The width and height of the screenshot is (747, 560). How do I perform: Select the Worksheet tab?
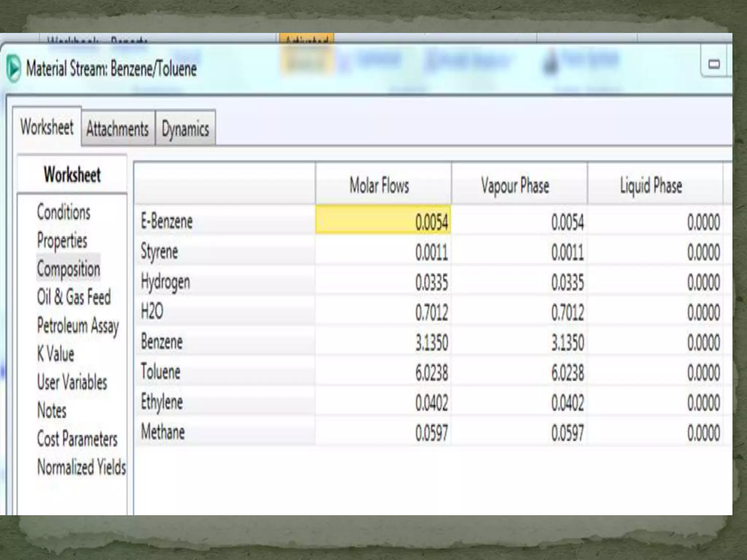click(x=47, y=127)
